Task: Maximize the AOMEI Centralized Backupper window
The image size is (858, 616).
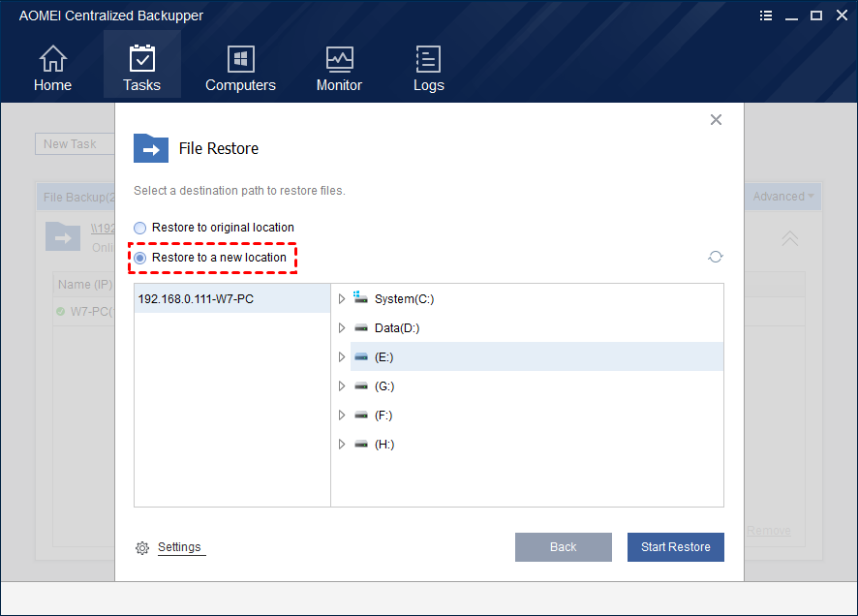Action: pyautogui.click(x=815, y=15)
